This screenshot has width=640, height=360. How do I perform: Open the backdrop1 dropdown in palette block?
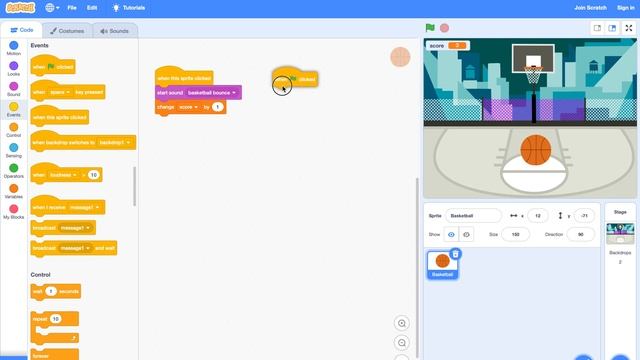point(115,142)
